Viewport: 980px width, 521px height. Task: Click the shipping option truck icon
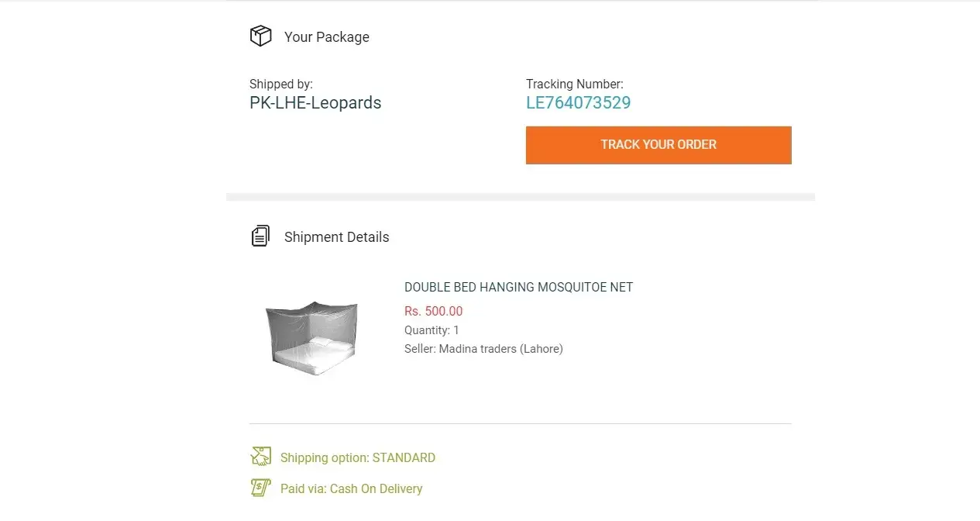260,457
